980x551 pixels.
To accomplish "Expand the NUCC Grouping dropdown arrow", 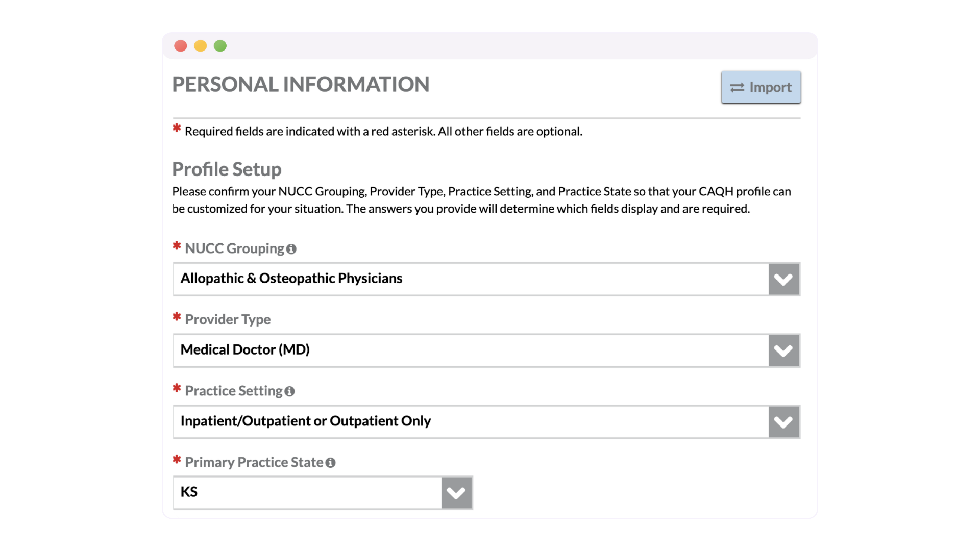I will [783, 279].
